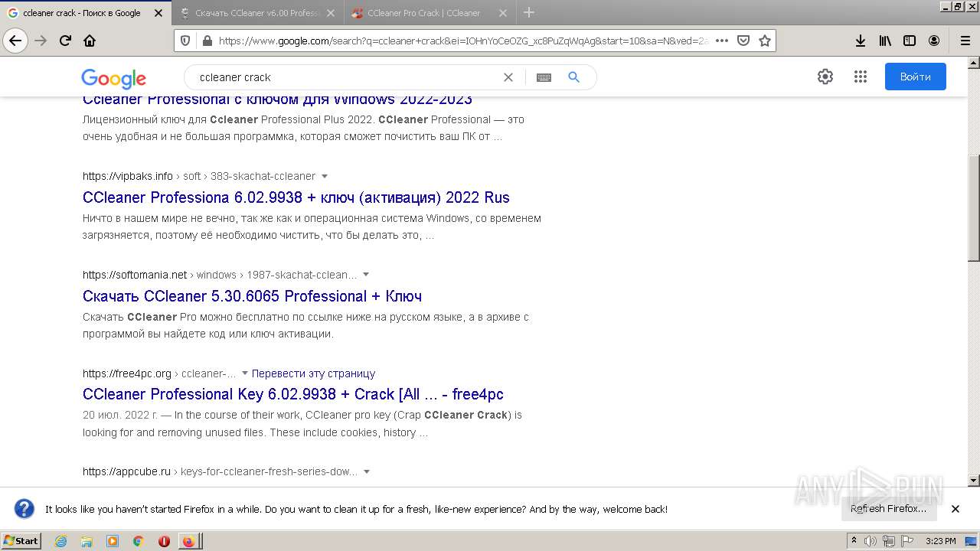The image size is (980, 551).
Task: Expand options arrow for free4pc.org result
Action: click(245, 373)
